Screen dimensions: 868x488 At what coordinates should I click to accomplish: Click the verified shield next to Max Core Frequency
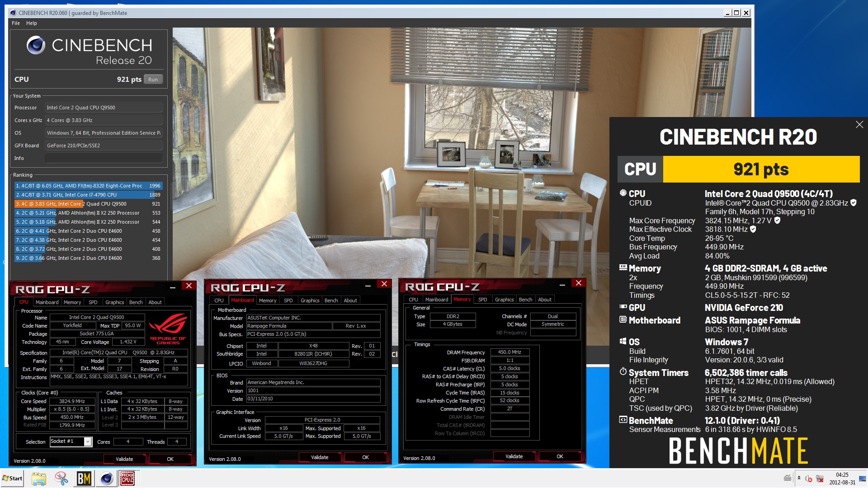pos(777,221)
